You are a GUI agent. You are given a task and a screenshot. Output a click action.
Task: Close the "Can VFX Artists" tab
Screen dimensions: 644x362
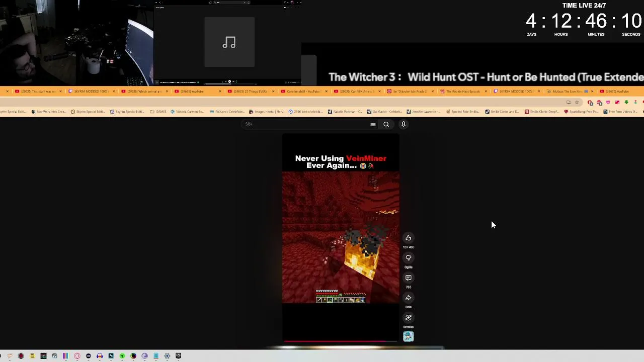(x=379, y=91)
